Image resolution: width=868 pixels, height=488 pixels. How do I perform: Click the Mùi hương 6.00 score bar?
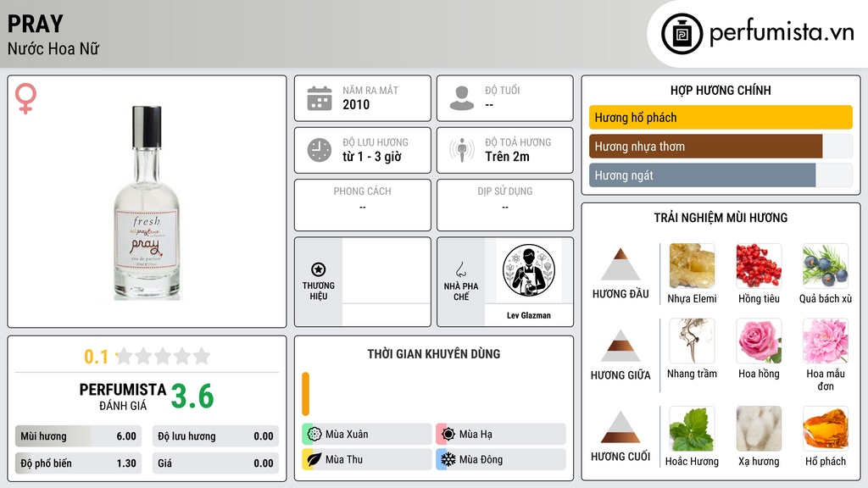coord(79,436)
